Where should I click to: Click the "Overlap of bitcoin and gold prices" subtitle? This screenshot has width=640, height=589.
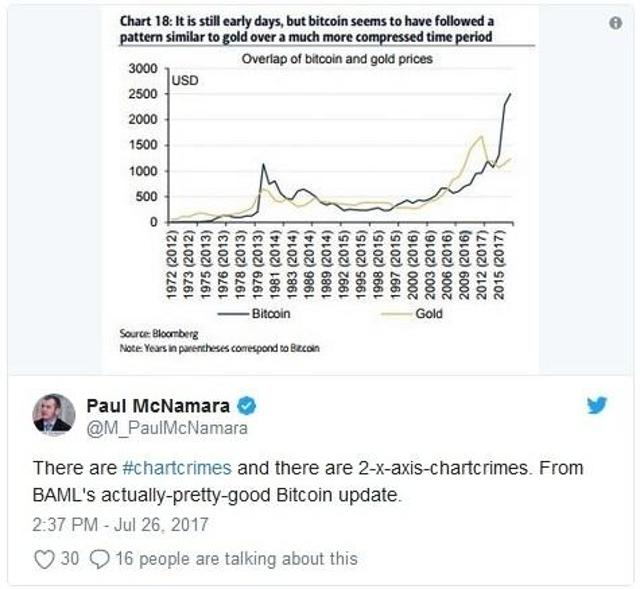[337, 59]
